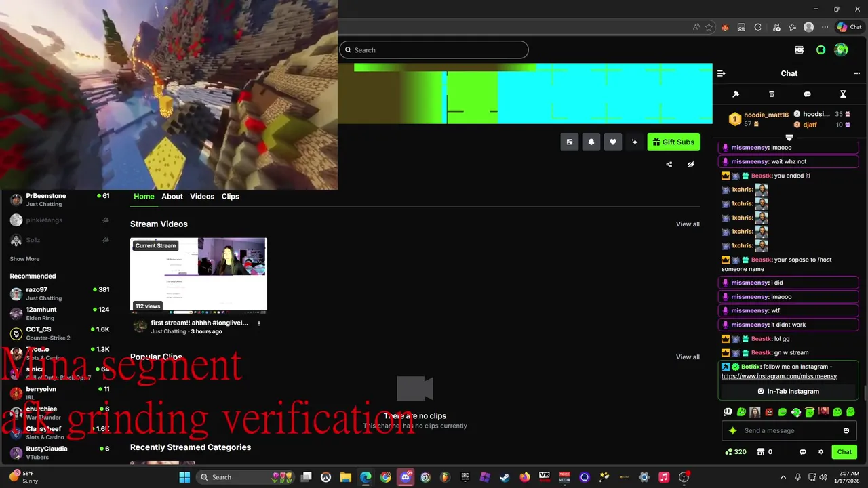Image resolution: width=868 pixels, height=488 pixels.
Task: Open Firefox from the taskbar
Action: pos(525,477)
